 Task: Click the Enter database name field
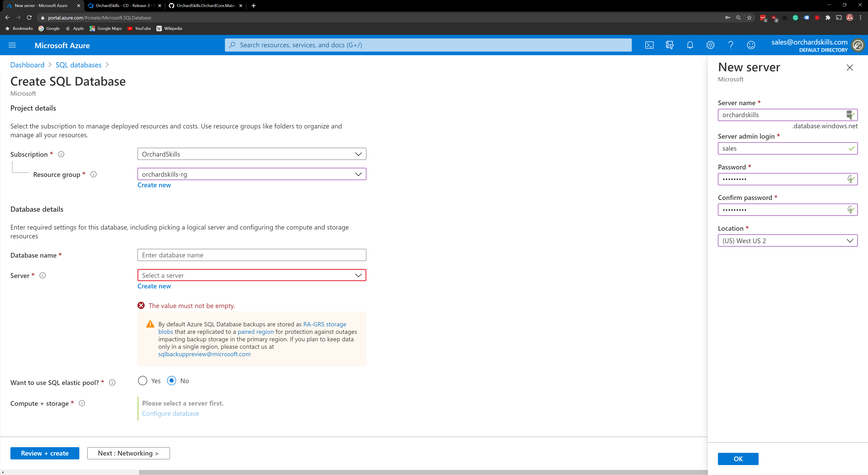251,255
